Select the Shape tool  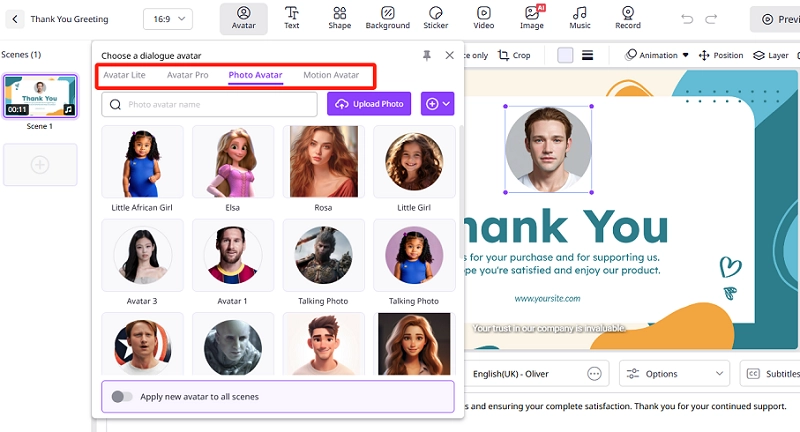[340, 17]
